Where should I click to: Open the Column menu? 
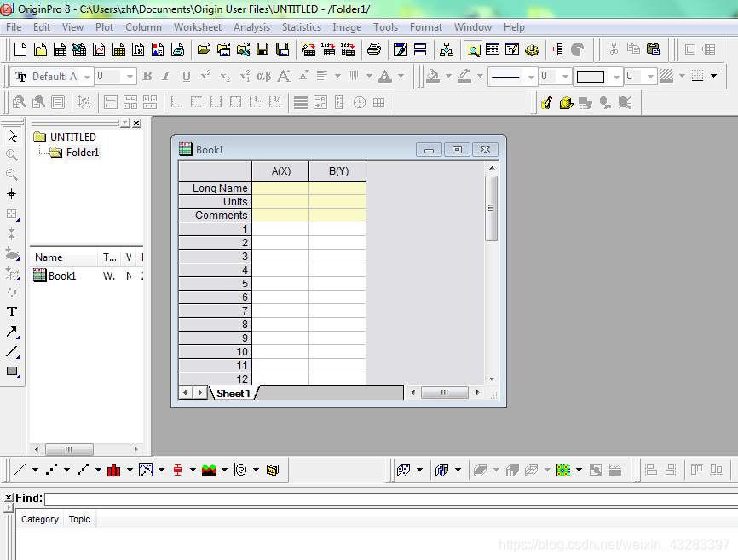tap(143, 27)
